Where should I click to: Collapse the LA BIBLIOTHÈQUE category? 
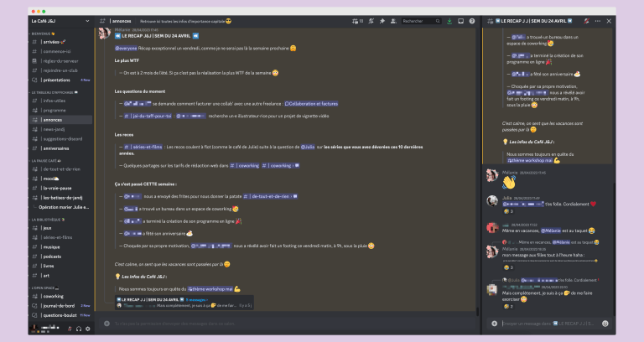click(x=46, y=220)
